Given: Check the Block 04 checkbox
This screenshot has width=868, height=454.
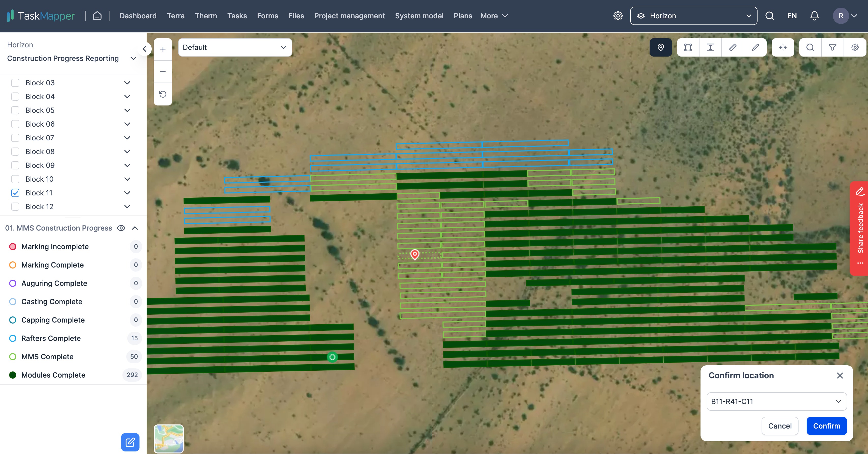Looking at the screenshot, I should [x=15, y=97].
